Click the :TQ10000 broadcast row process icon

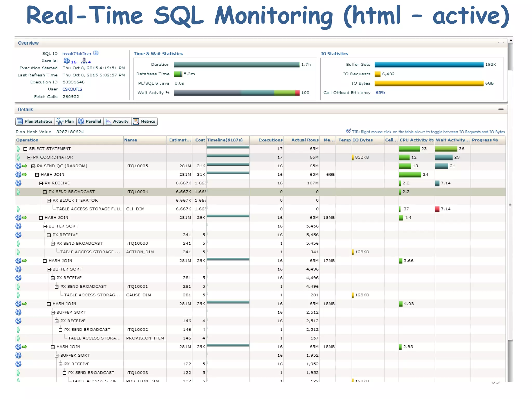point(18,243)
